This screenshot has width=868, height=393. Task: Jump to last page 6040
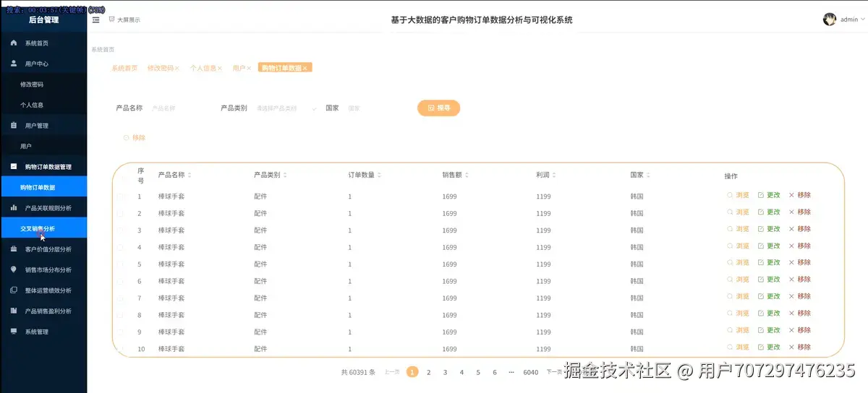531,372
